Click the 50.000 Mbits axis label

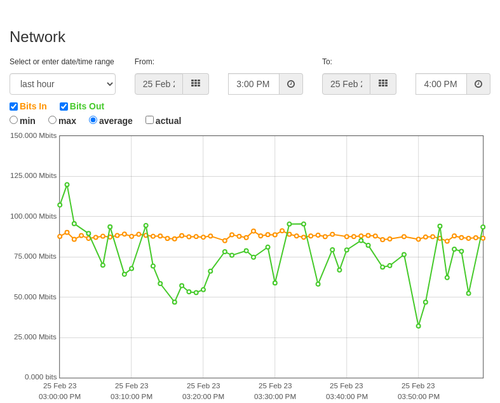coord(35,297)
